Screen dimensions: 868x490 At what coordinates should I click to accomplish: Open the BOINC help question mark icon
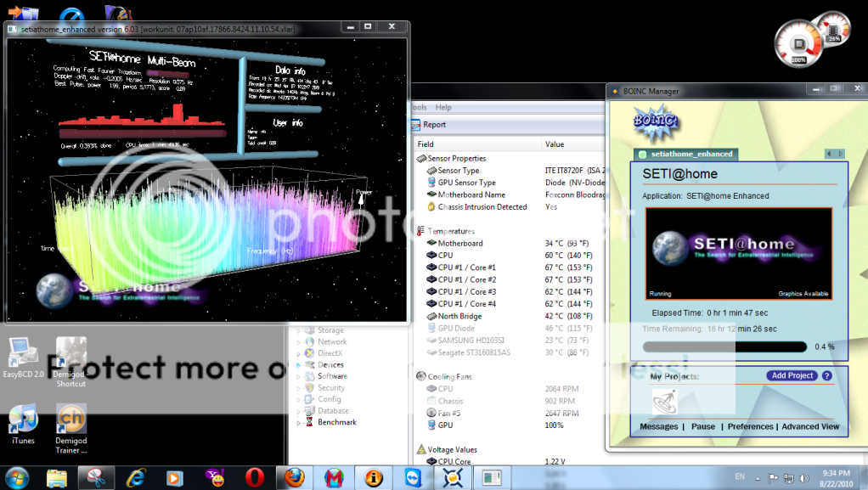[826, 375]
